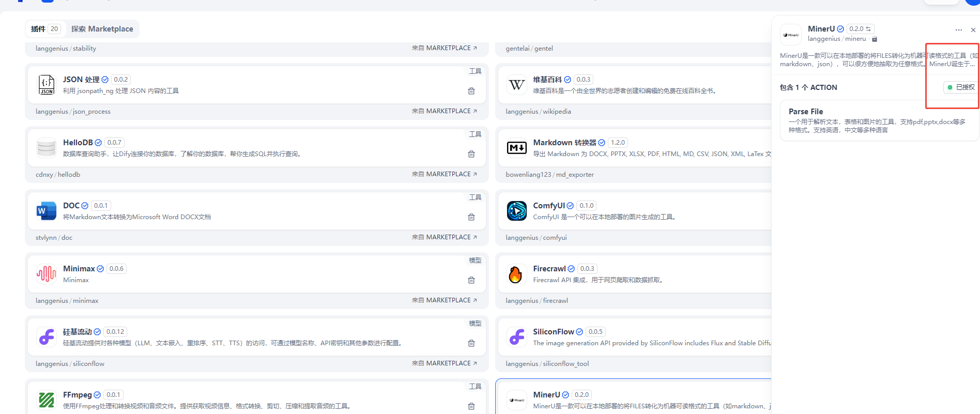Screen dimensions: 980x414
Task: Click the 包含 1 个 ACTION heading
Action: 808,87
